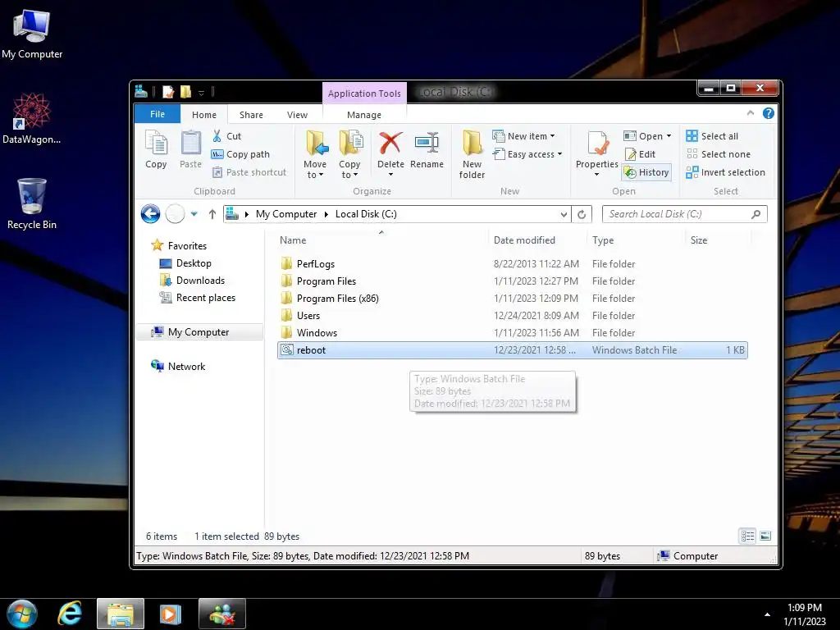Open the Properties dropdown arrow
Image resolution: width=840 pixels, height=630 pixels.
coord(597,175)
